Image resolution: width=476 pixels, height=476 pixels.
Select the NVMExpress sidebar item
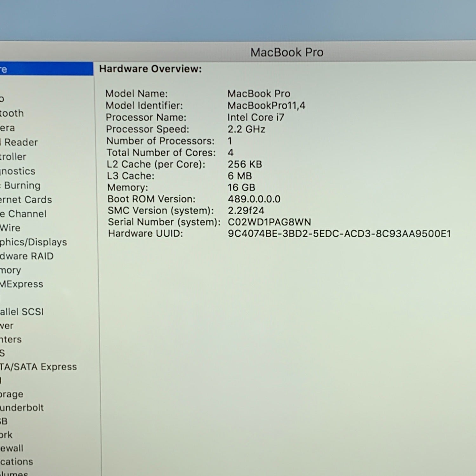click(22, 284)
